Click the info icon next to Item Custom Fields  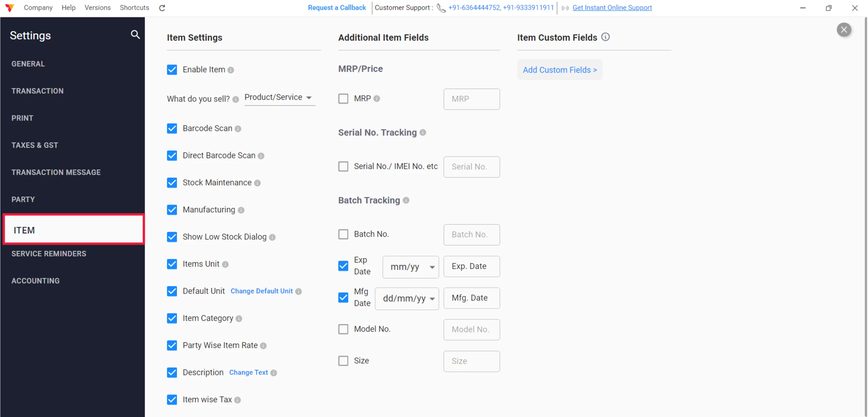(606, 37)
